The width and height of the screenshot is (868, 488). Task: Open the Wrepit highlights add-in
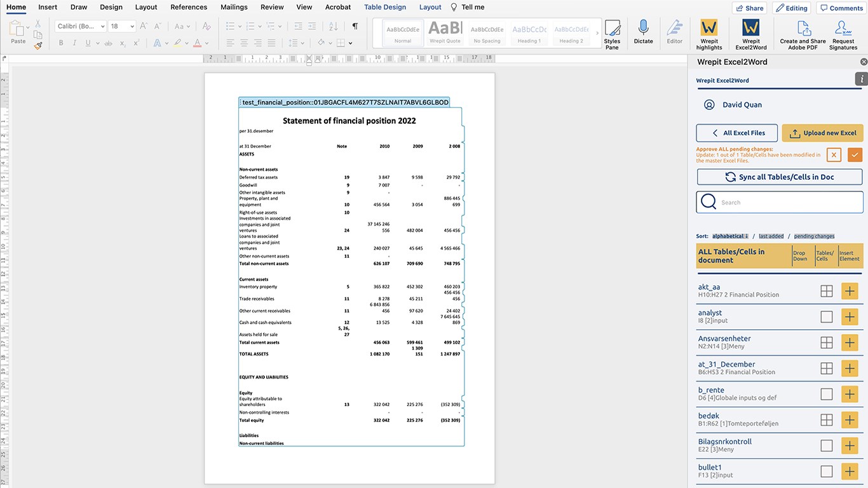(x=709, y=35)
